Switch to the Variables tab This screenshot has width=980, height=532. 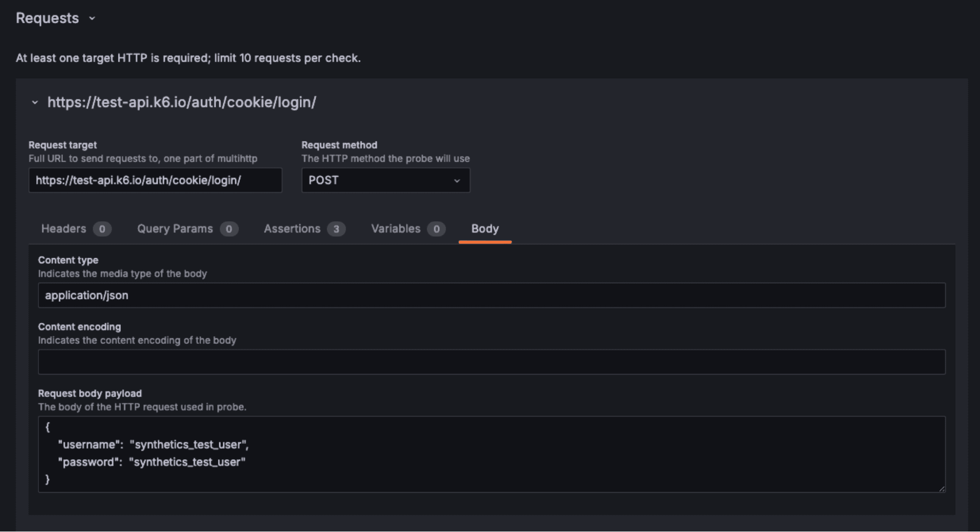[396, 228]
